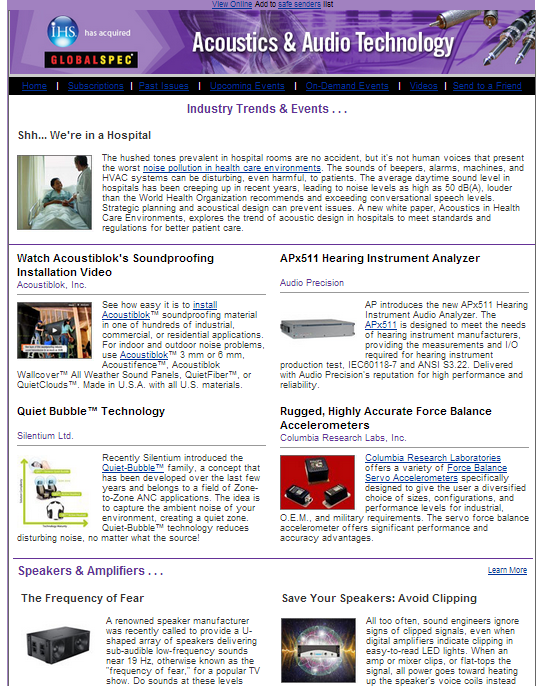Open Past Issues in navigation bar
The image size is (537, 686).
(x=164, y=86)
